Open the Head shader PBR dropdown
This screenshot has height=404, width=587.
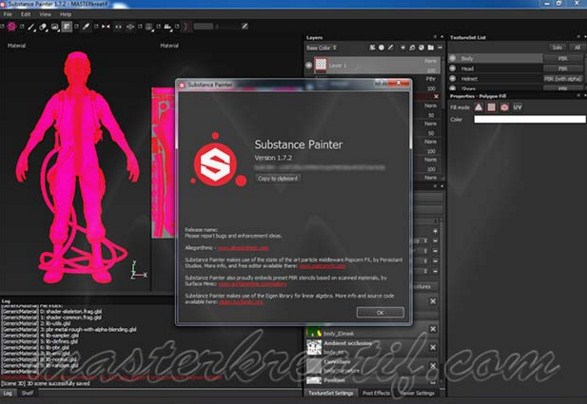(x=563, y=69)
